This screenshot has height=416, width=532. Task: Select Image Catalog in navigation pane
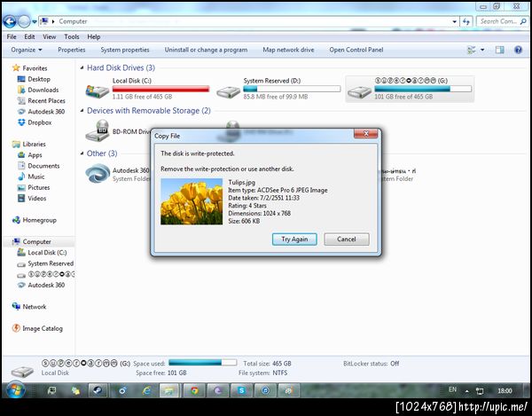[37, 328]
